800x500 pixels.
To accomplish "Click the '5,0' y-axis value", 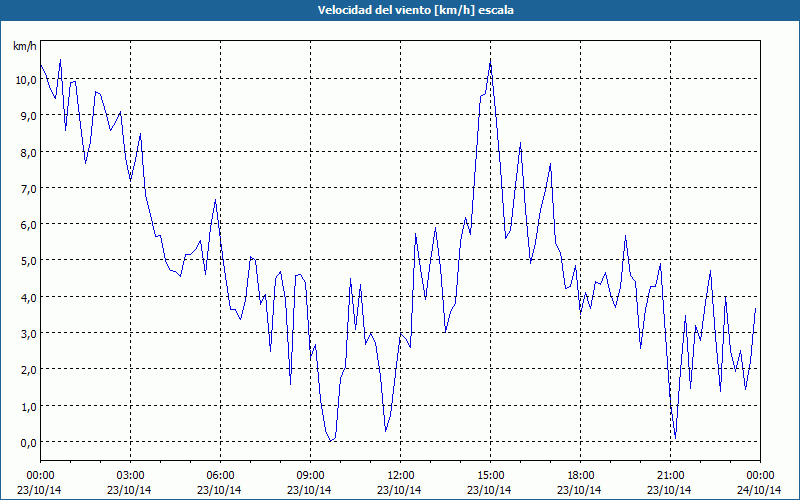I will click(28, 261).
